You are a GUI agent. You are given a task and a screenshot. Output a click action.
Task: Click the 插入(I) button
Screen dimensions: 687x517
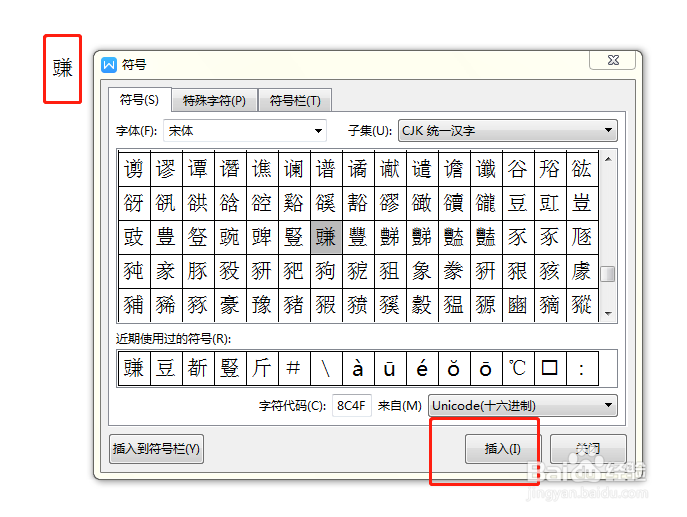[x=503, y=449]
